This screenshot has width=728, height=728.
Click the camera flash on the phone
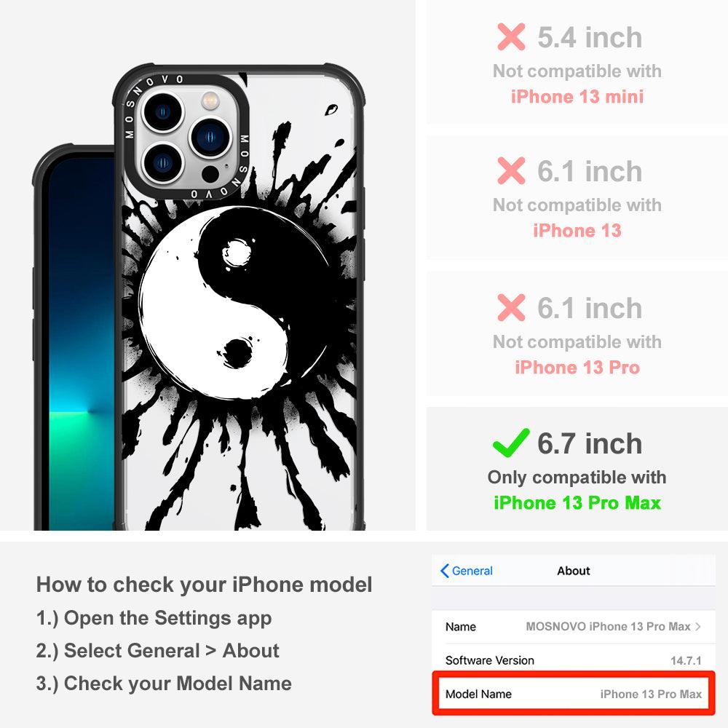click(x=210, y=99)
